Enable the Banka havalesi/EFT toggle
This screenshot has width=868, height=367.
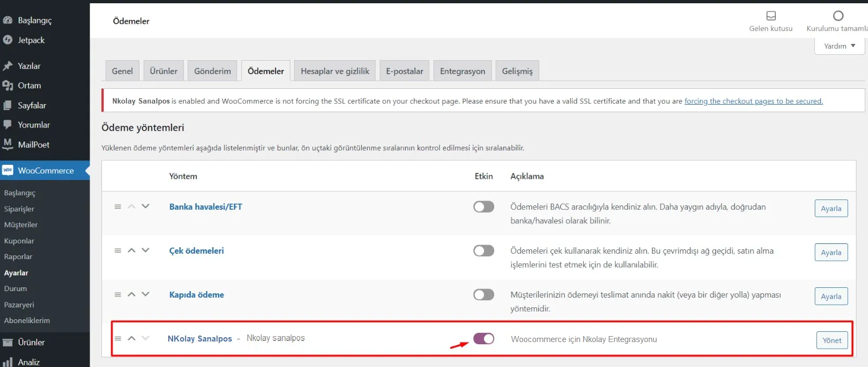pos(483,207)
